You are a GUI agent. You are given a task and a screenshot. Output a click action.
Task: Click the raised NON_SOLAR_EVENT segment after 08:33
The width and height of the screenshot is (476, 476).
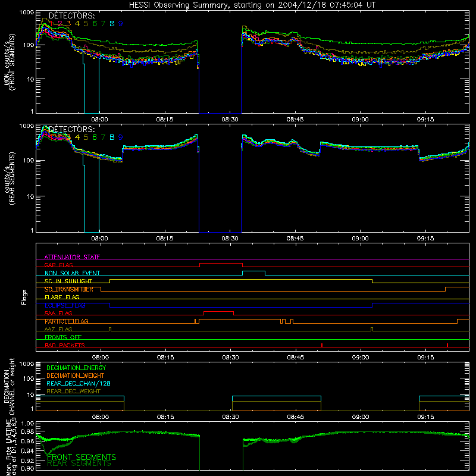click(254, 271)
